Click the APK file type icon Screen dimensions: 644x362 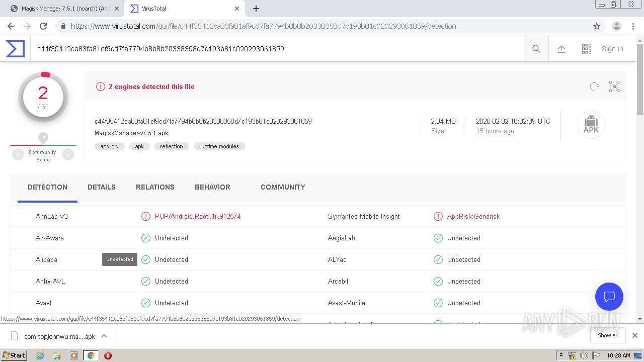tap(591, 124)
